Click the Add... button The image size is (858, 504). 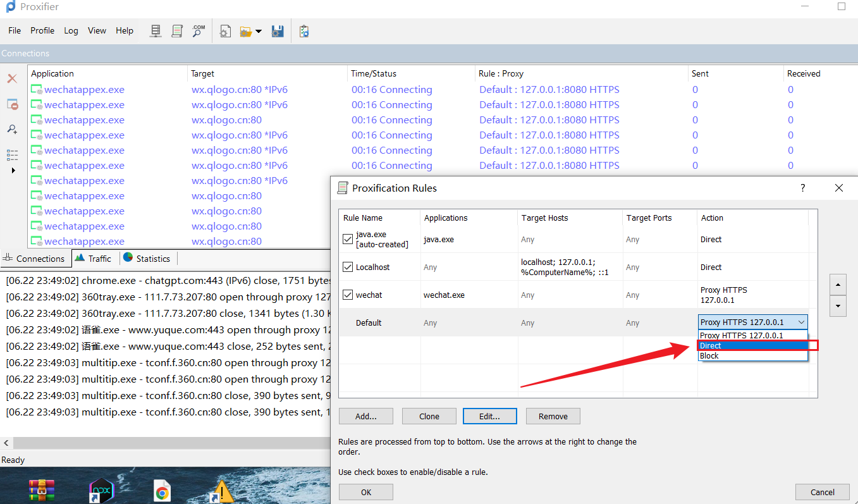coord(366,416)
